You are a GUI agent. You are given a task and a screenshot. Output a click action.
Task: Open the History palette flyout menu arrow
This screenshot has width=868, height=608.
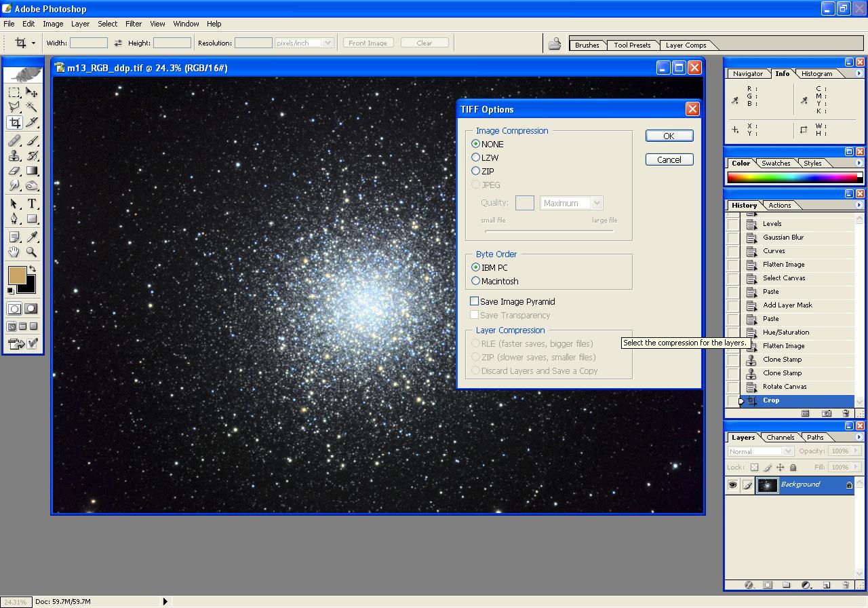point(859,205)
